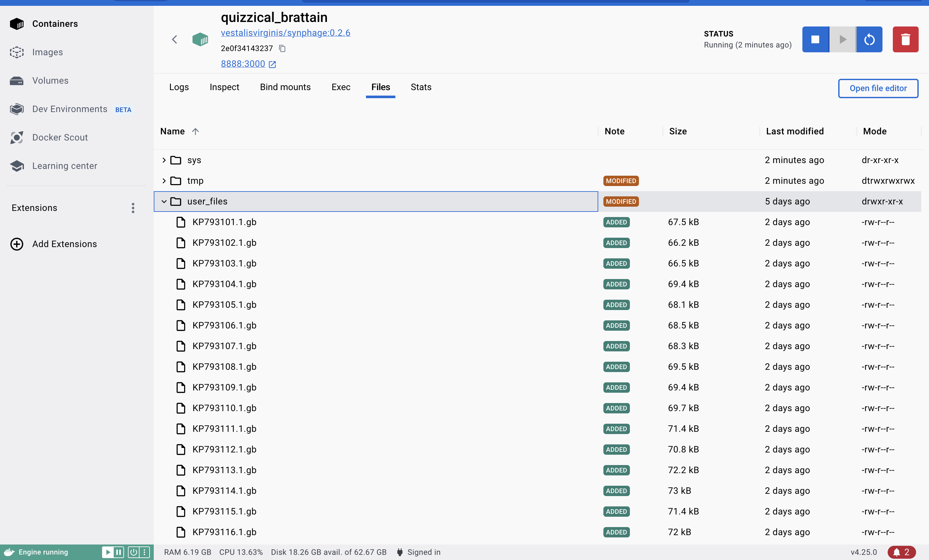The image size is (929, 560).
Task: Open the file editor
Action: pos(877,87)
